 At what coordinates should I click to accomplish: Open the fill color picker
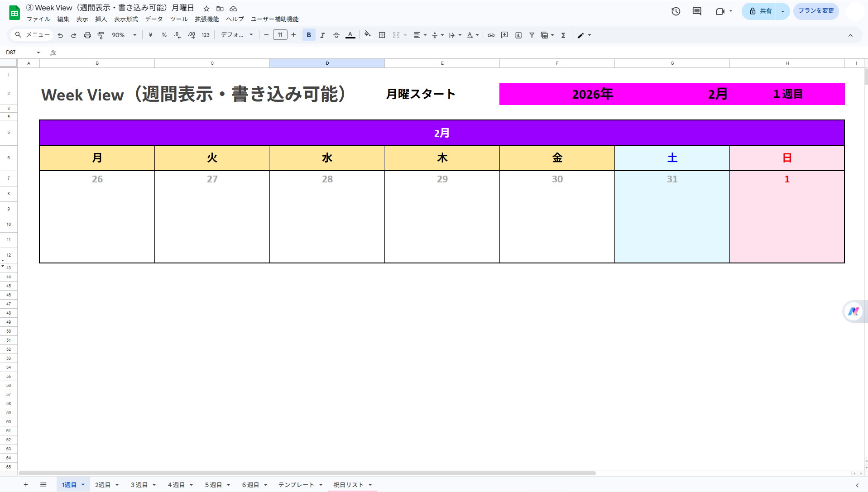click(x=367, y=35)
